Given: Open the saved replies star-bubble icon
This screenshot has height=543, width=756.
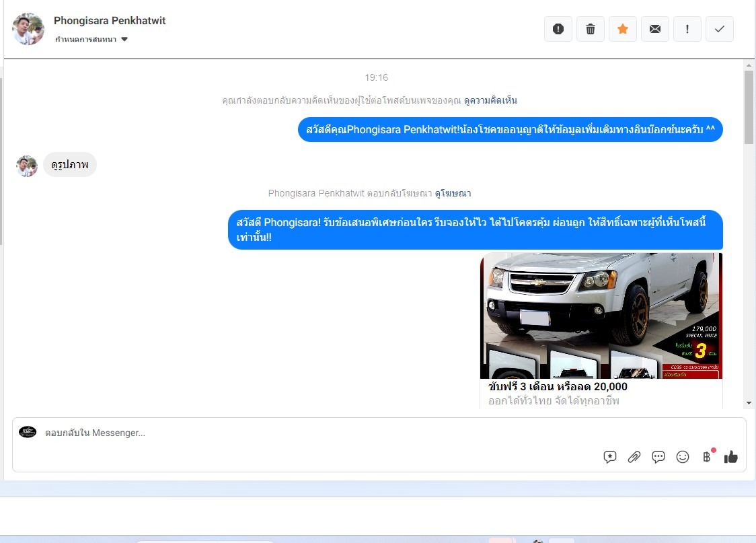Looking at the screenshot, I should 610,457.
